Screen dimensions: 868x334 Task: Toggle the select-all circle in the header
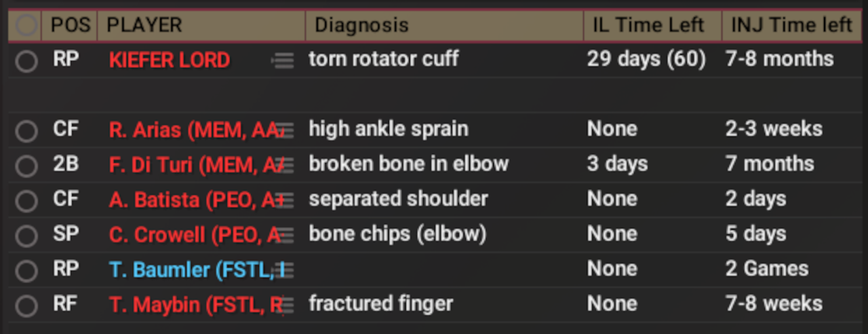pos(26,26)
